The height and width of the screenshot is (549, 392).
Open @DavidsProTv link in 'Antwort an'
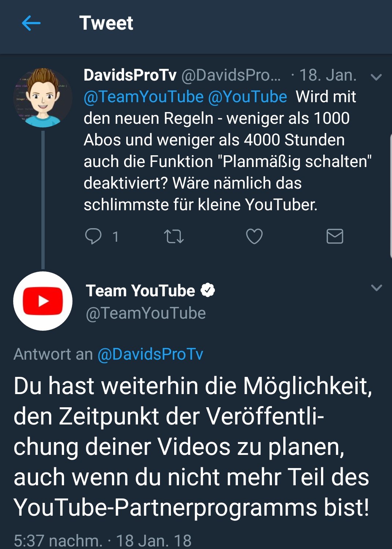click(150, 354)
